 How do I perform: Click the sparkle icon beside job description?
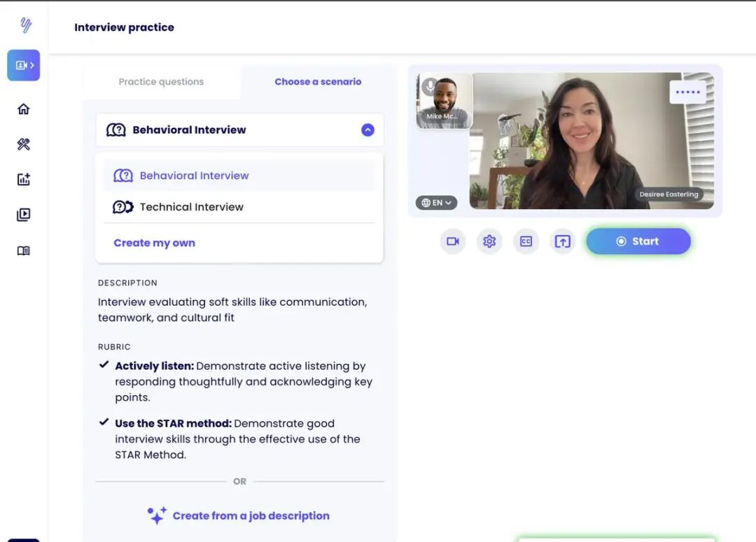tap(157, 515)
